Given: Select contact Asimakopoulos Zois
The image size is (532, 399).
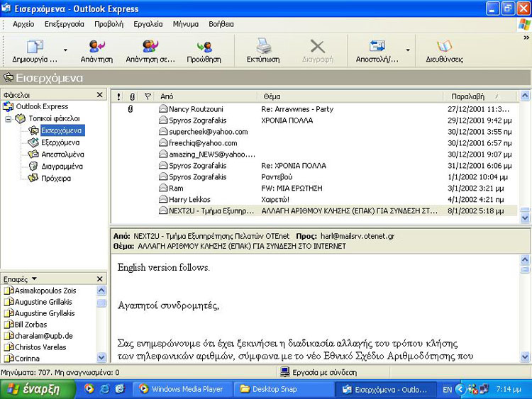Looking at the screenshot, I should pyautogui.click(x=40, y=291).
